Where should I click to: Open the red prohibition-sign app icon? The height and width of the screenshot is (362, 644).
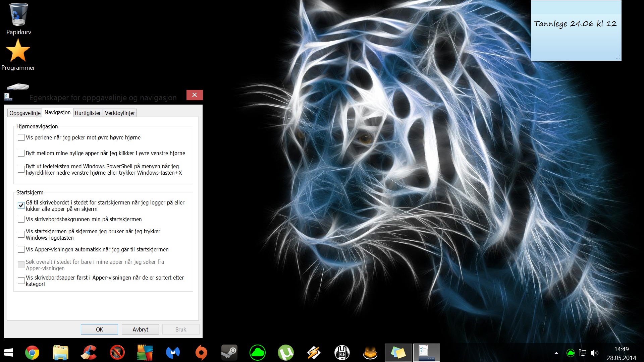tap(117, 353)
